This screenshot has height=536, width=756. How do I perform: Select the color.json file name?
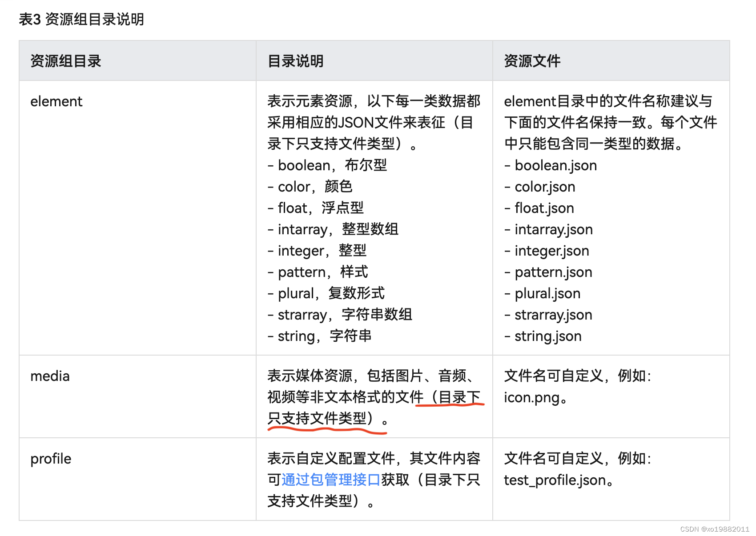coord(545,186)
